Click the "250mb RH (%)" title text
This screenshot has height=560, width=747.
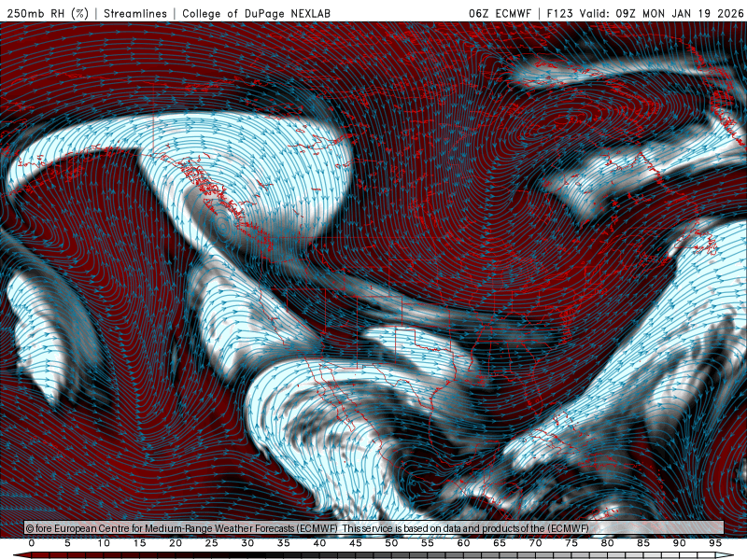(48, 13)
